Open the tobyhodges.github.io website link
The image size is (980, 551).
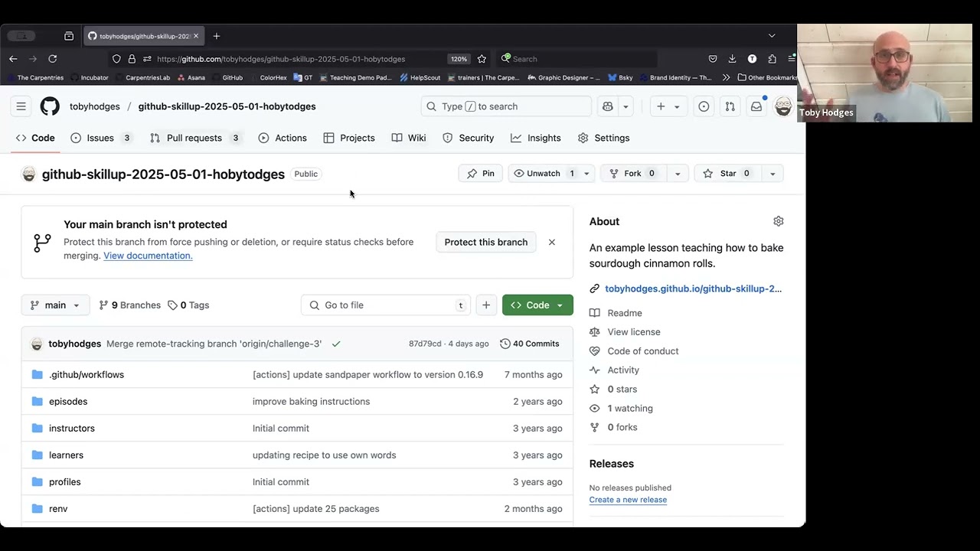pyautogui.click(x=694, y=289)
